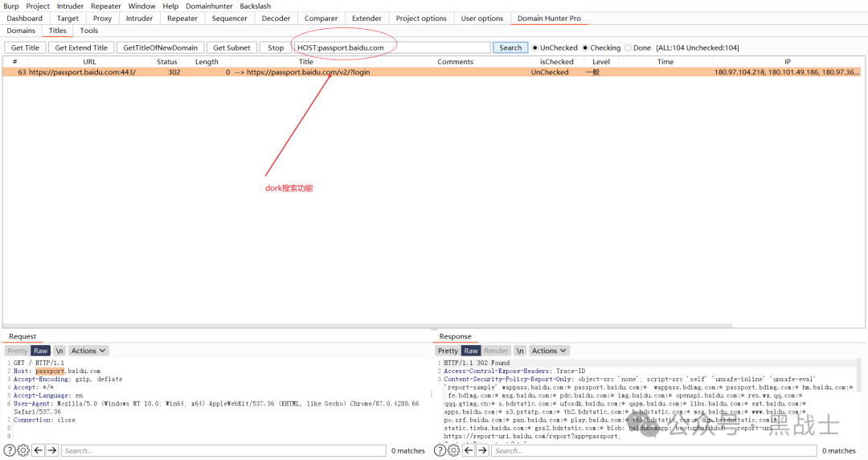This screenshot has height=460, width=868.
Task: Switch to the Comparer tab
Action: 321,18
